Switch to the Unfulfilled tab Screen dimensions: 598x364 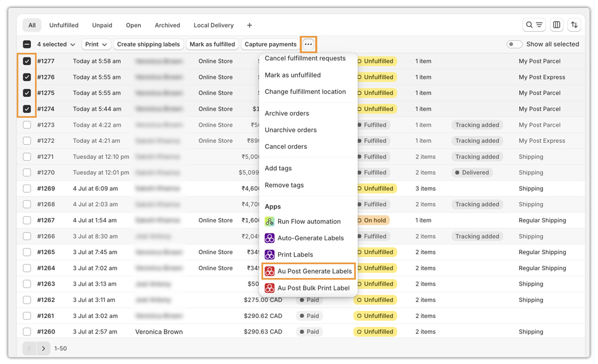pyautogui.click(x=64, y=25)
